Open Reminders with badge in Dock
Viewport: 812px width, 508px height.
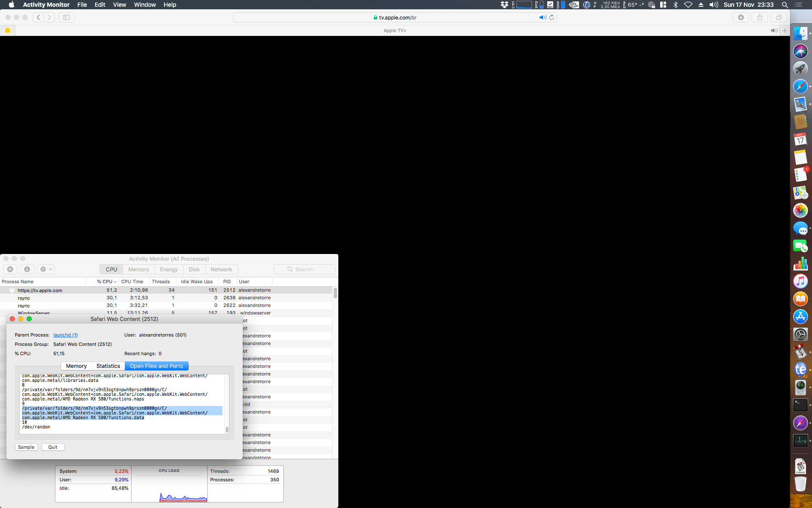point(800,175)
